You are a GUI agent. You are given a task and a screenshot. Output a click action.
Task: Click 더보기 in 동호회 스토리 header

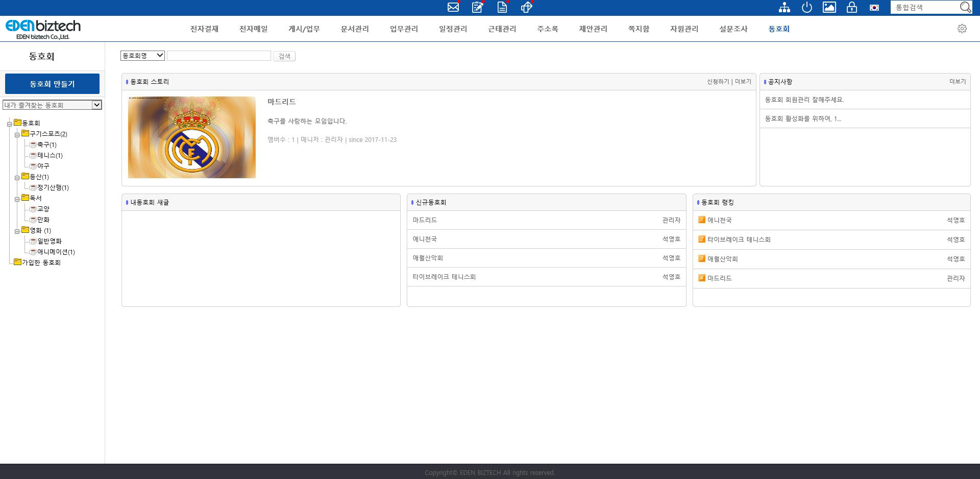click(743, 82)
